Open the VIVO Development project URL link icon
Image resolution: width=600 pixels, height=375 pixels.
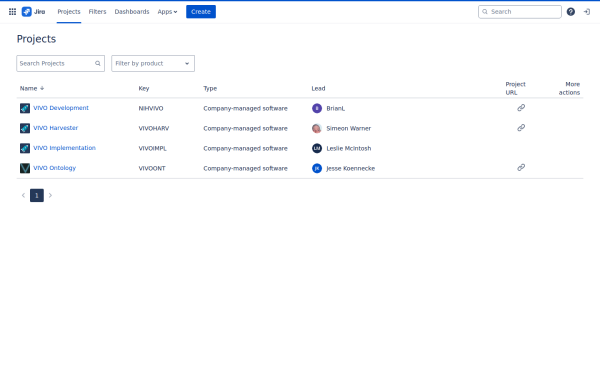[x=521, y=108]
